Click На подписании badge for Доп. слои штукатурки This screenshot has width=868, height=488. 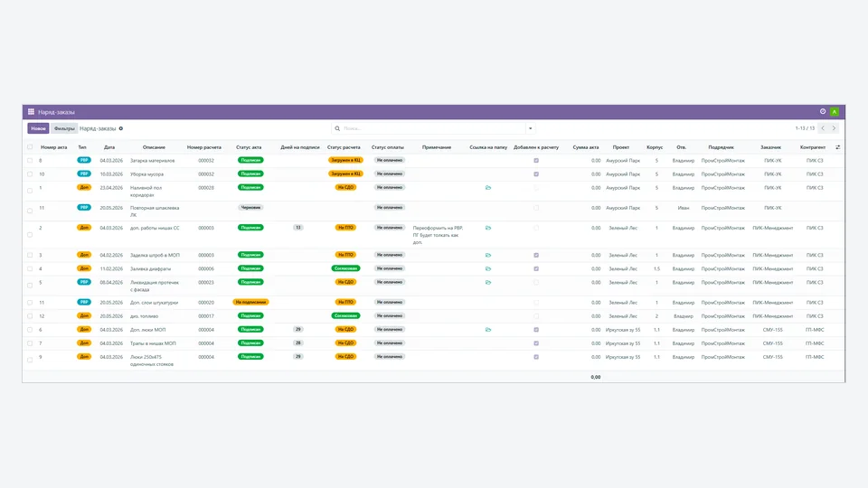(x=250, y=302)
